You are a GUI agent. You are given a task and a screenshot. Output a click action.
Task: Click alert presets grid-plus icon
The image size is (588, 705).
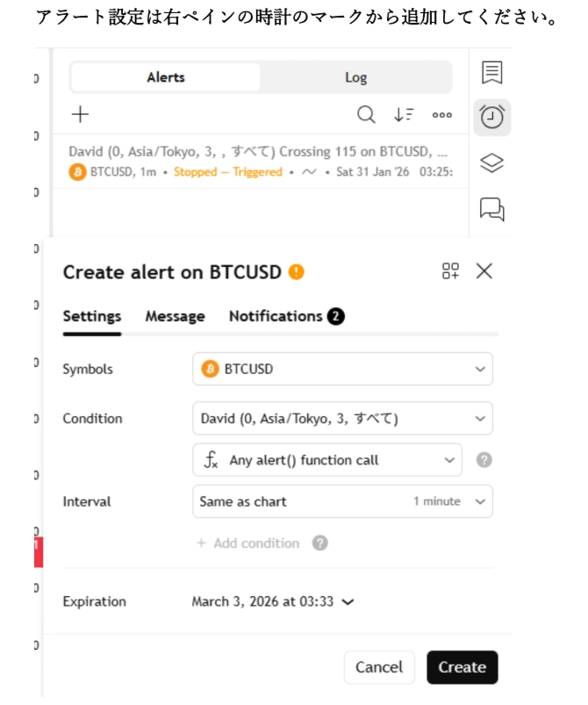click(x=450, y=271)
